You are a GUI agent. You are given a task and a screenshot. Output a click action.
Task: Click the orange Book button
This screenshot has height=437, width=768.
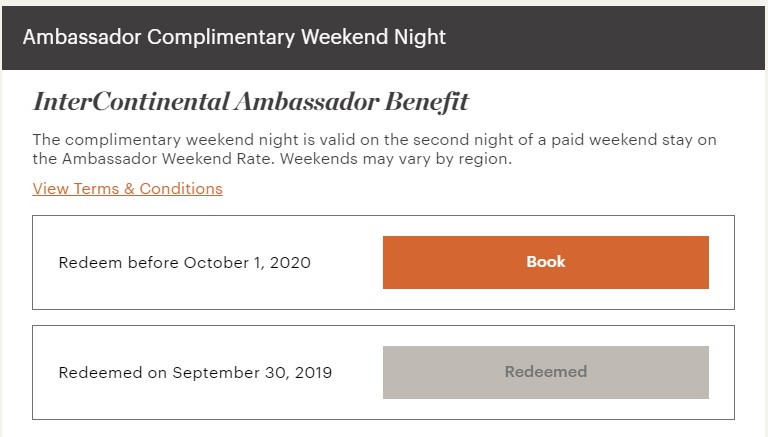(545, 262)
